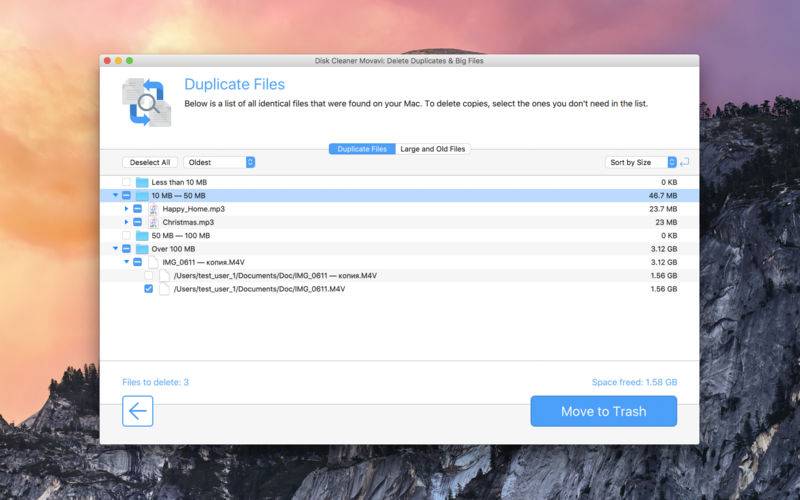
Task: Collapse the Over 100 MB group
Action: [115, 249]
